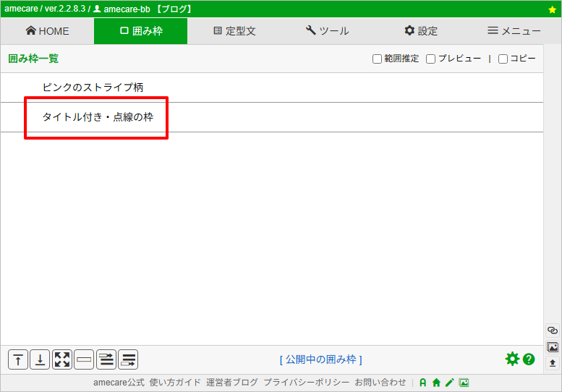Click the green gear settings icon
This screenshot has height=392, width=562.
(x=512, y=359)
